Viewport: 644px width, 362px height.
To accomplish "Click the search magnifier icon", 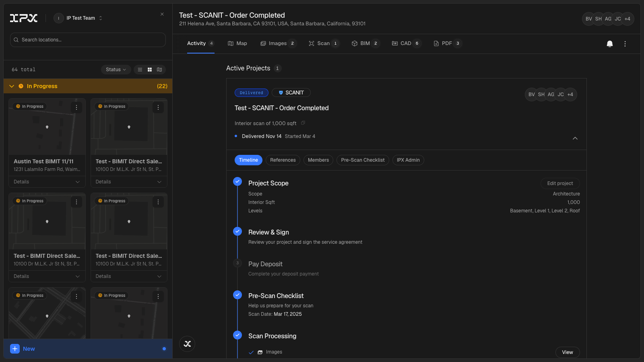I will tap(16, 40).
